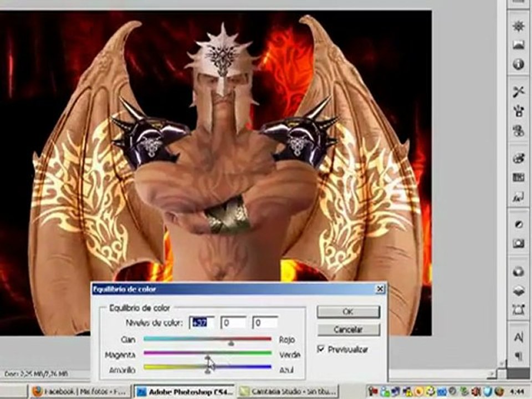This screenshot has width=532, height=399.
Task: Click the blue shield tray icon
Action: point(488,392)
